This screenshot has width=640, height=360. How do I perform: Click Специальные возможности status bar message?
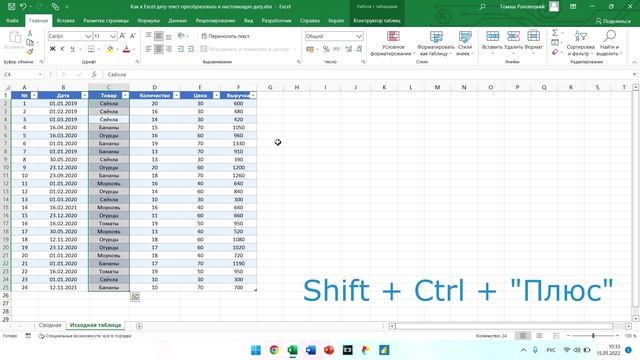tap(85, 336)
